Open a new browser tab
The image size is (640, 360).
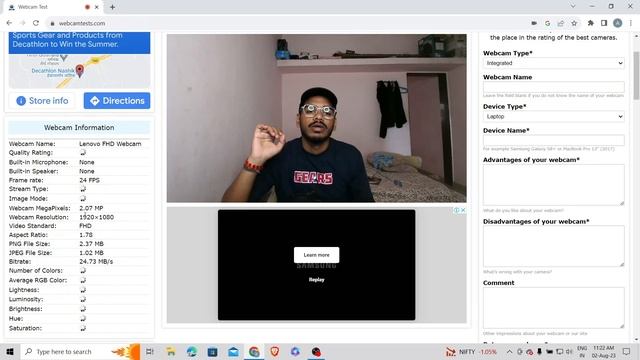point(112,7)
